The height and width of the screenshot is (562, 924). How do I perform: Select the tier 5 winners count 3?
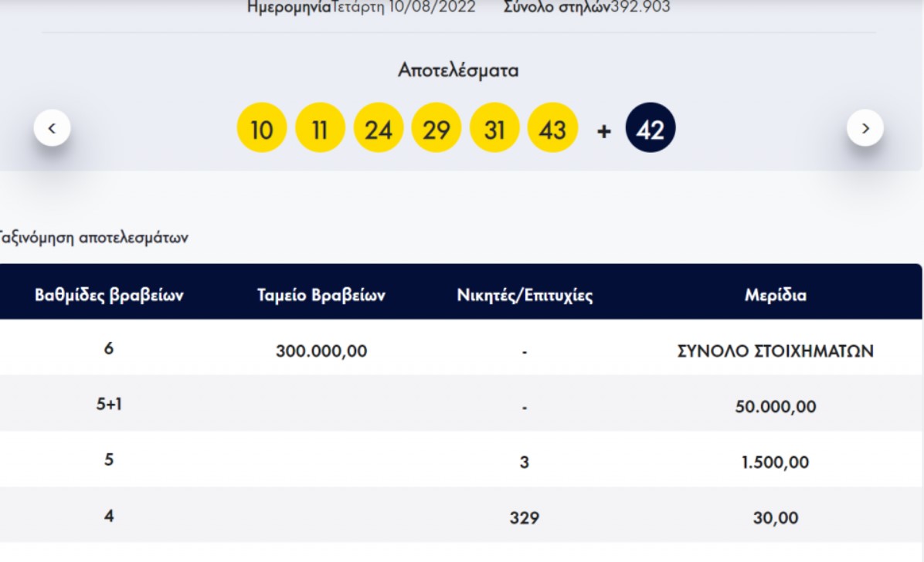pos(525,461)
